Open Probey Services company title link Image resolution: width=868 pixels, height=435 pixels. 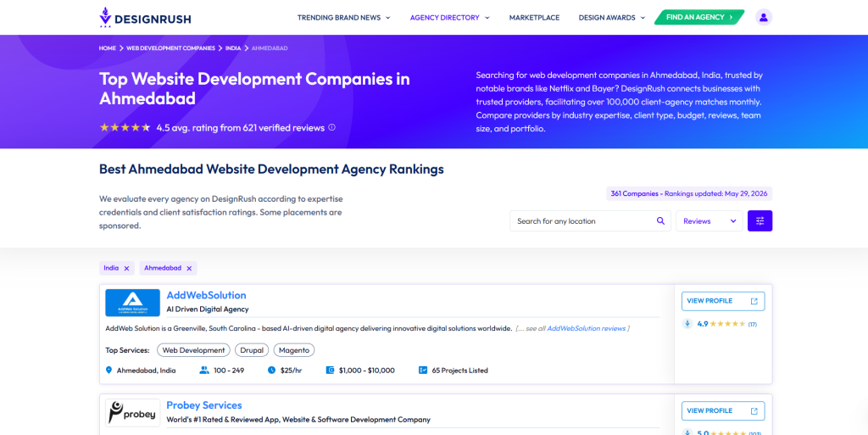coord(204,405)
